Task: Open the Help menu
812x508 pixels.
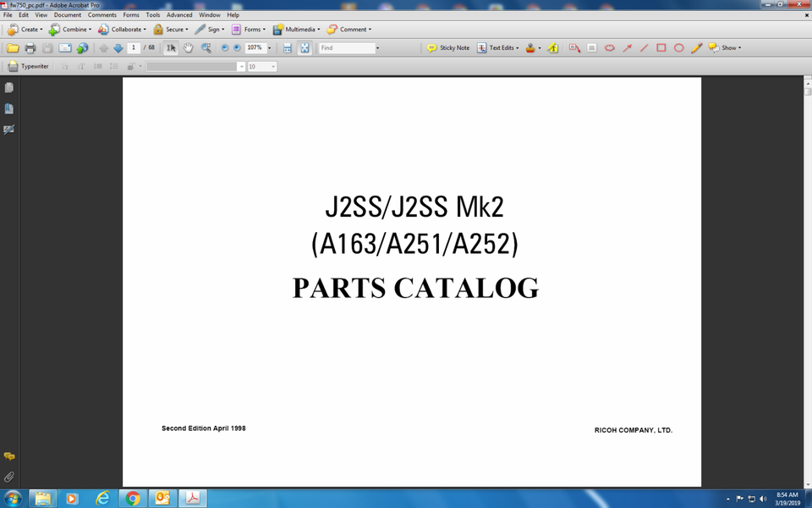Action: click(233, 15)
